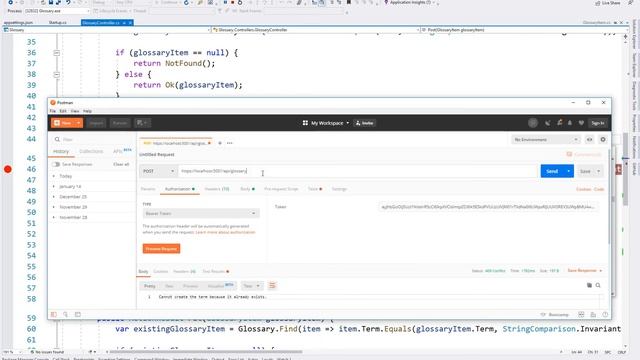Click the Preview Request button

[x=161, y=249]
